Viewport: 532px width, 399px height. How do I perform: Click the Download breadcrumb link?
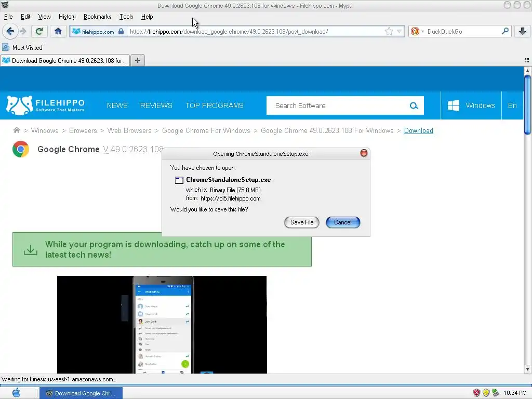click(x=418, y=130)
